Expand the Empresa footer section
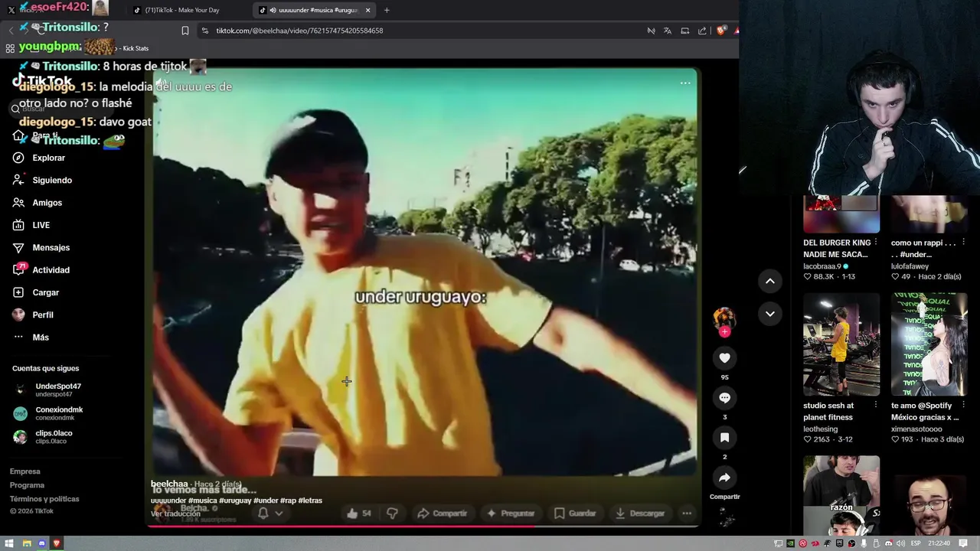 (x=25, y=471)
